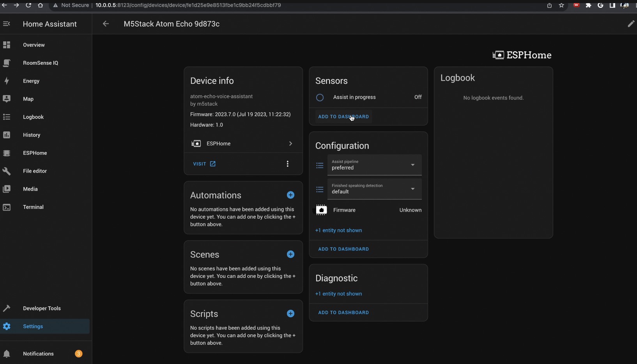Go back with the header arrow

106,24
